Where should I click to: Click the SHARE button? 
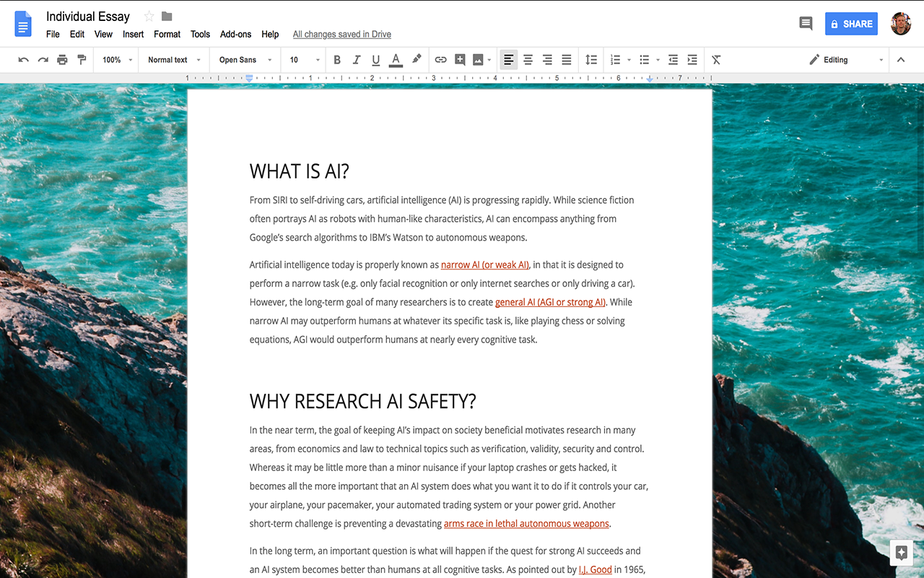[851, 23]
